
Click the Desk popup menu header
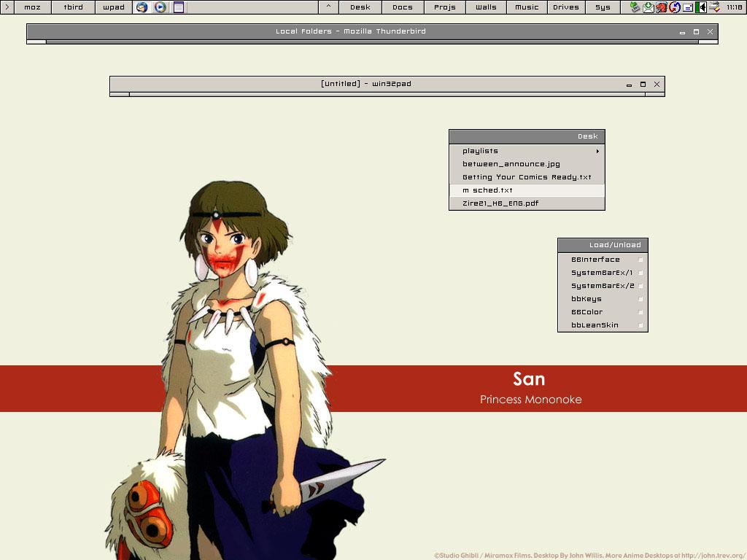[x=527, y=136]
